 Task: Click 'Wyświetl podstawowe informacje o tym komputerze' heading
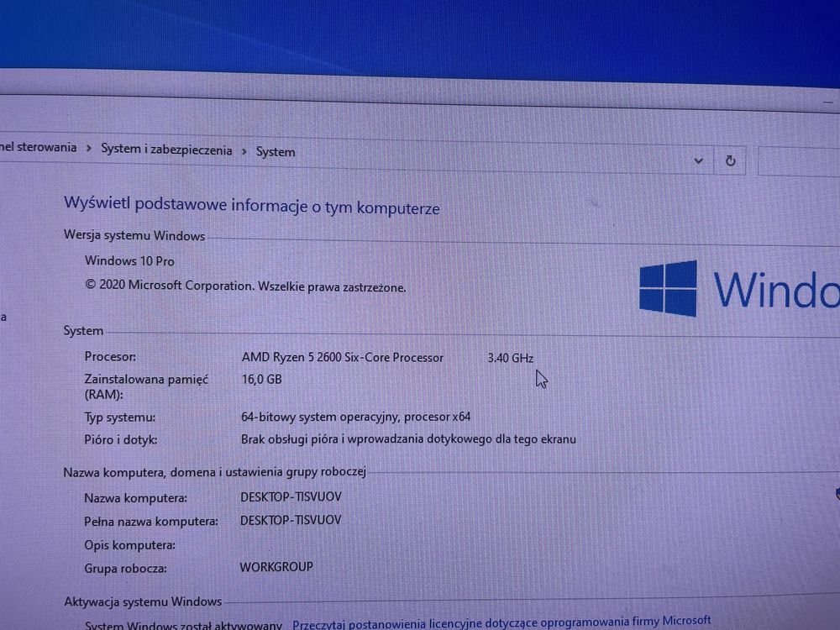(x=252, y=206)
